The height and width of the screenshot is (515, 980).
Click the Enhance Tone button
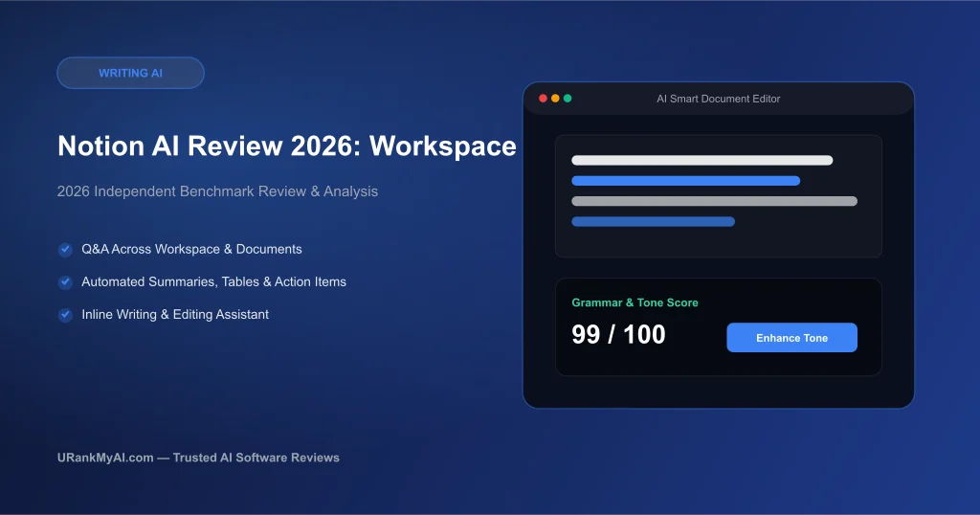791,338
